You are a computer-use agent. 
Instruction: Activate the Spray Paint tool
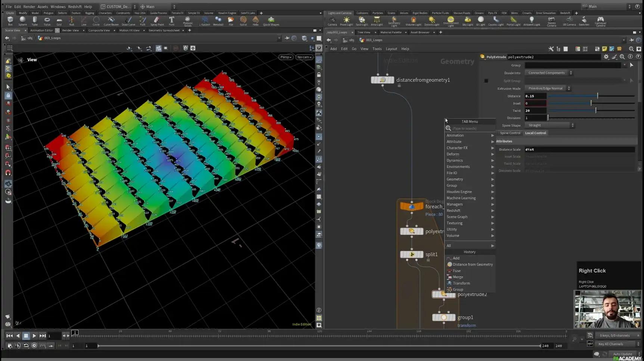pyautogui.click(x=157, y=21)
